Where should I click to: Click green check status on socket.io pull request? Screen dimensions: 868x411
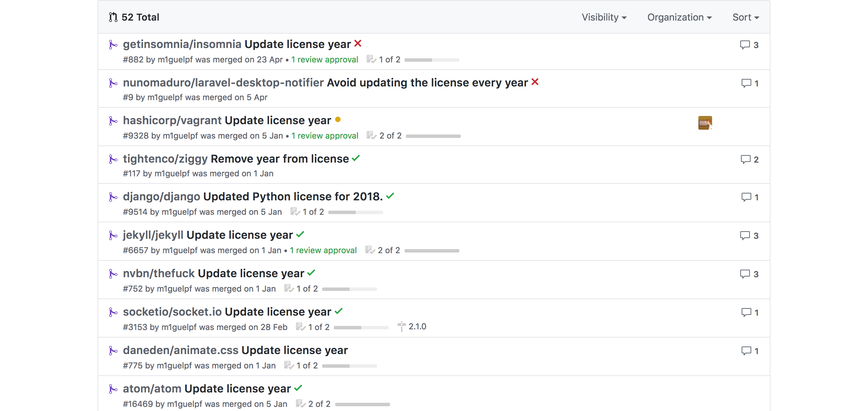(x=339, y=311)
